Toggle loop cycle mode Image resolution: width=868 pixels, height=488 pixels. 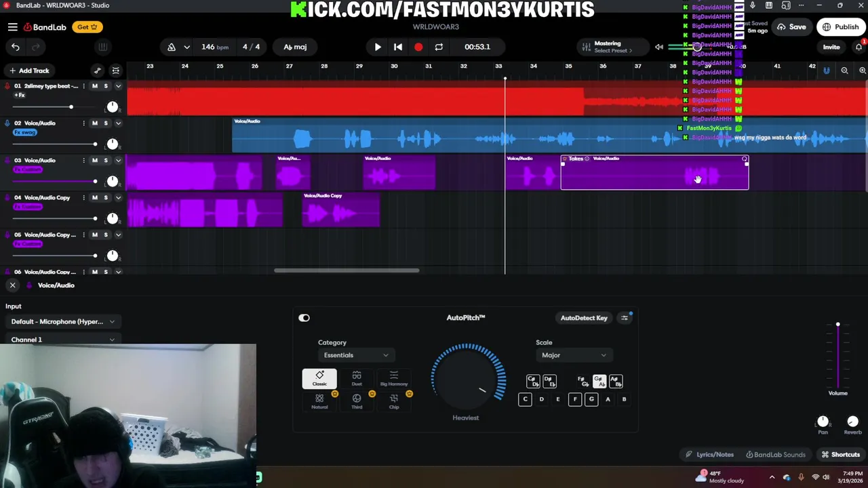click(x=439, y=47)
